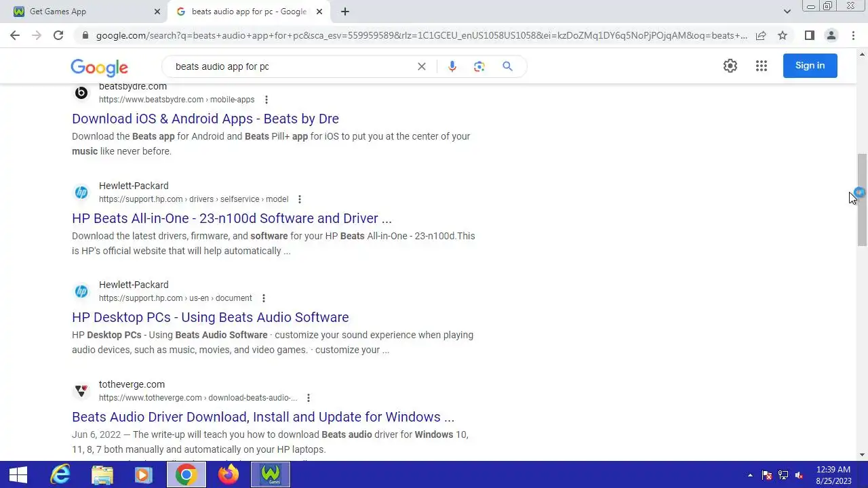Share this page icon in address bar
This screenshot has height=488, width=868.
tap(761, 35)
